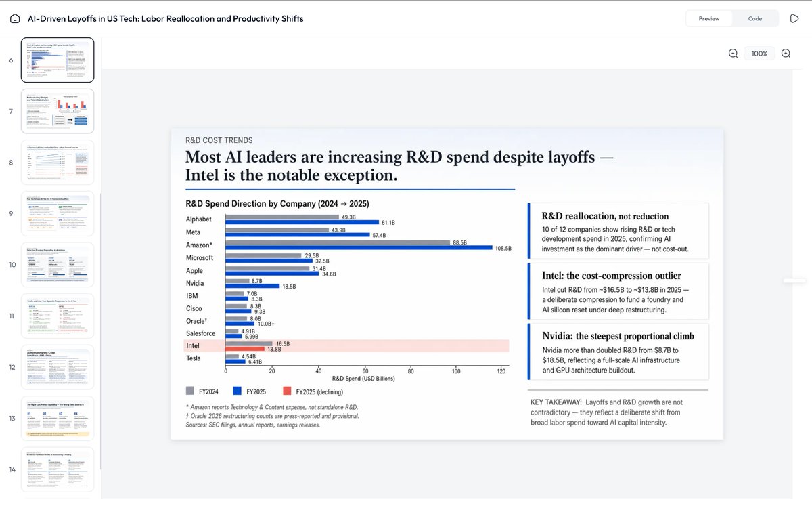Click the gray FY2024 legend swatch
The height and width of the screenshot is (508, 812).
click(x=190, y=391)
